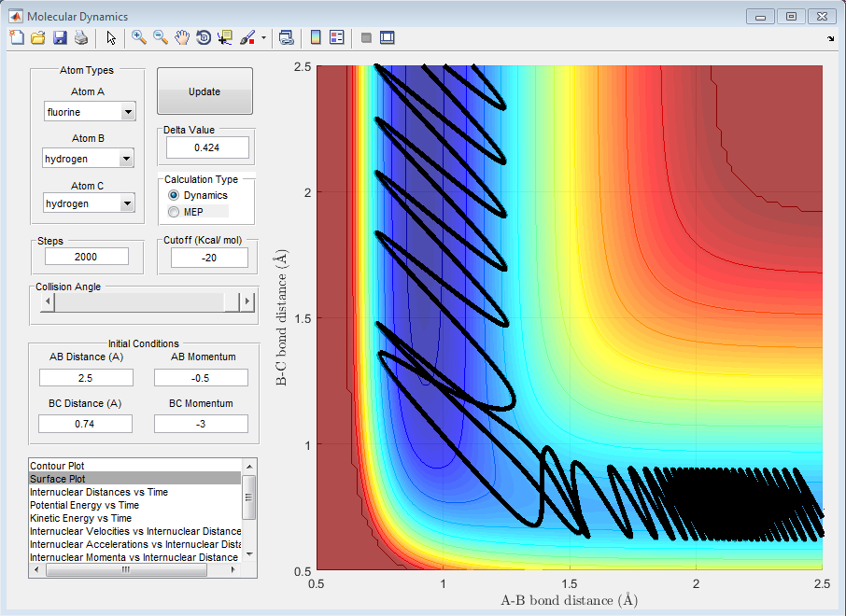The height and width of the screenshot is (616, 846).
Task: Click the MATLAB logo in the title bar
Action: pos(16,16)
